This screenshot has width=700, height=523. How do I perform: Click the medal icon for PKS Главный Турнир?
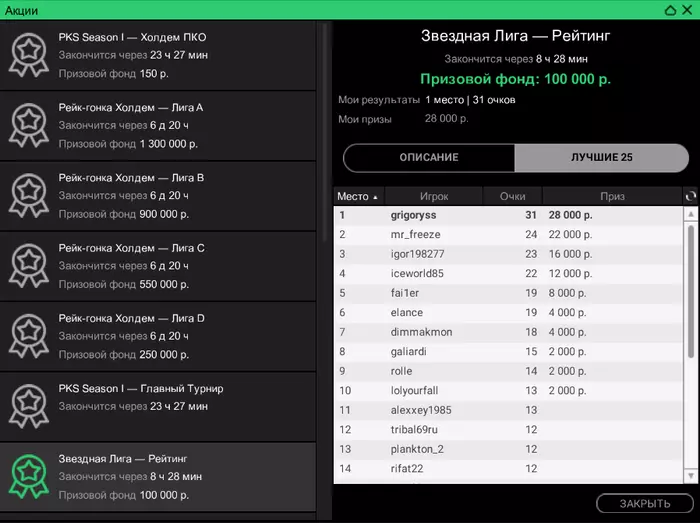(x=29, y=406)
